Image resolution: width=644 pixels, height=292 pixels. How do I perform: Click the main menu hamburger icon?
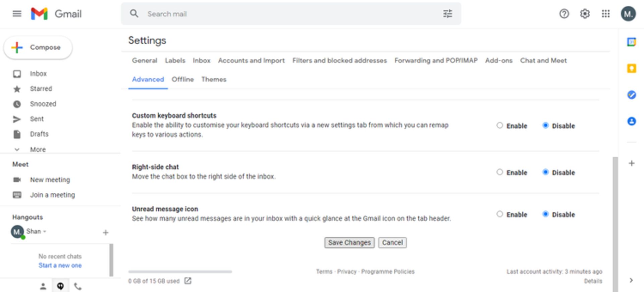click(x=17, y=14)
